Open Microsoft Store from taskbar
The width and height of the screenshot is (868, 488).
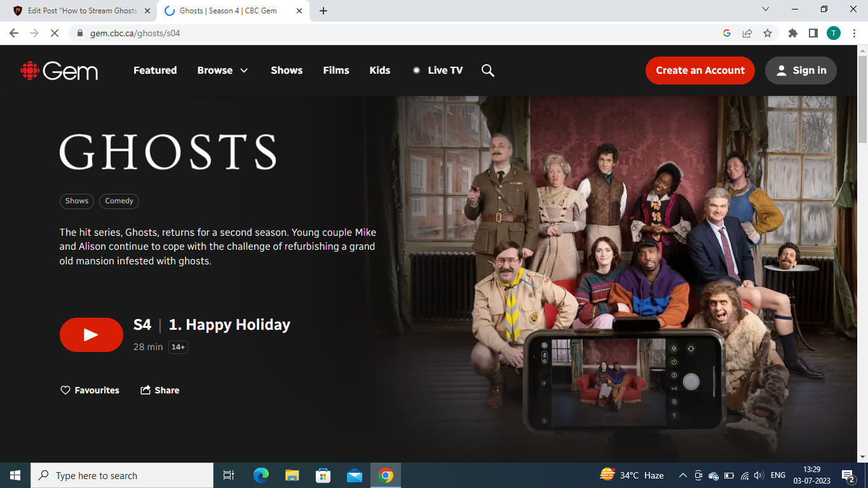point(323,475)
